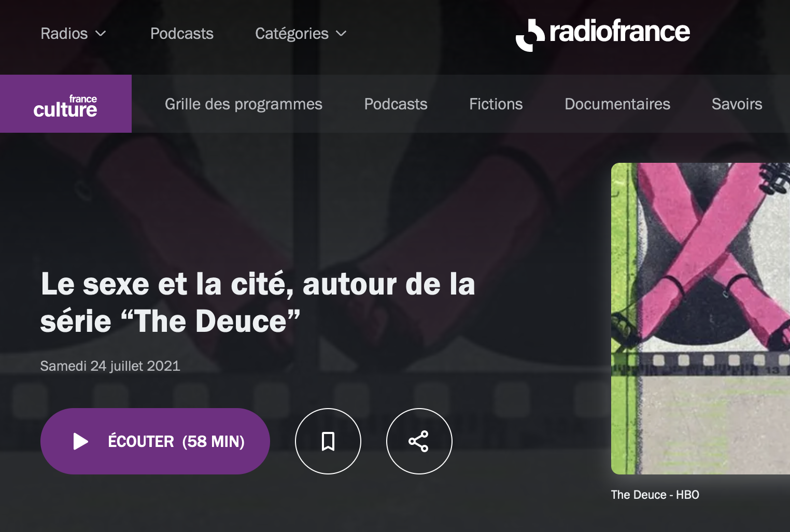Switch to the Fictions section
Viewport: 790px width, 532px height.
[496, 104]
